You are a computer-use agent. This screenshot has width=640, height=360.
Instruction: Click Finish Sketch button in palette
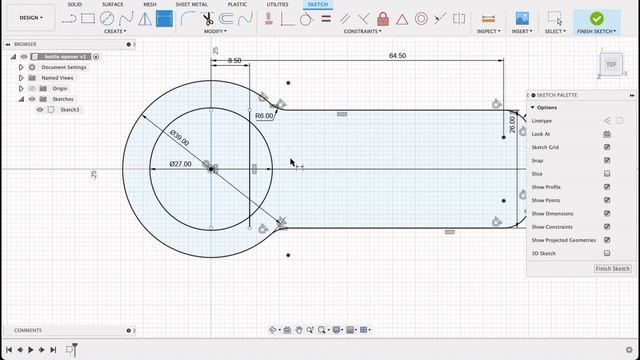[612, 269]
